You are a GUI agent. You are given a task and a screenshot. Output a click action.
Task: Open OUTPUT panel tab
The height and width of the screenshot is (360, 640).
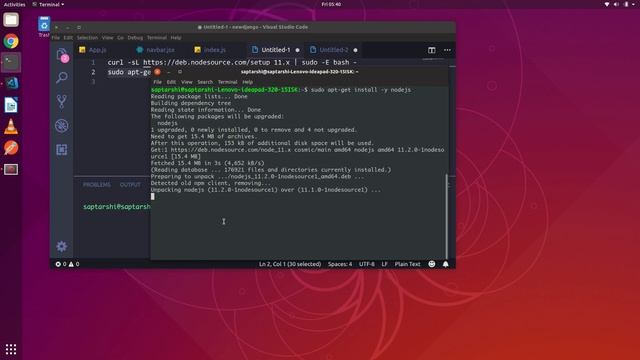(x=130, y=184)
